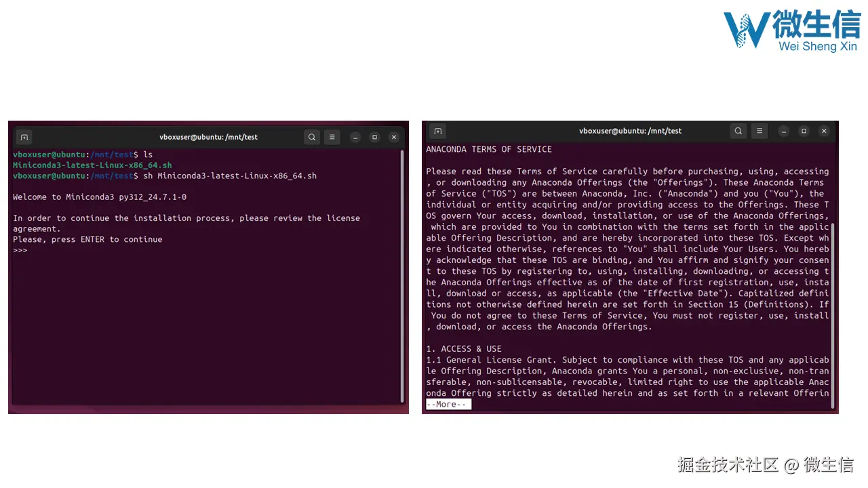Open search in right terminal window
Screen dimensions: 868x488
pyautogui.click(x=738, y=131)
